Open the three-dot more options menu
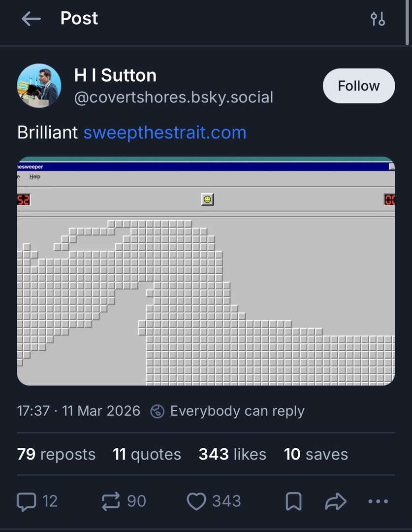The height and width of the screenshot is (532, 412). pyautogui.click(x=378, y=501)
